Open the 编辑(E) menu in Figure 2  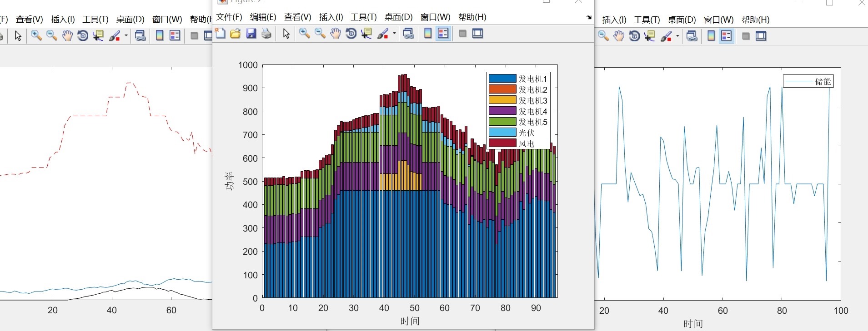pyautogui.click(x=263, y=17)
